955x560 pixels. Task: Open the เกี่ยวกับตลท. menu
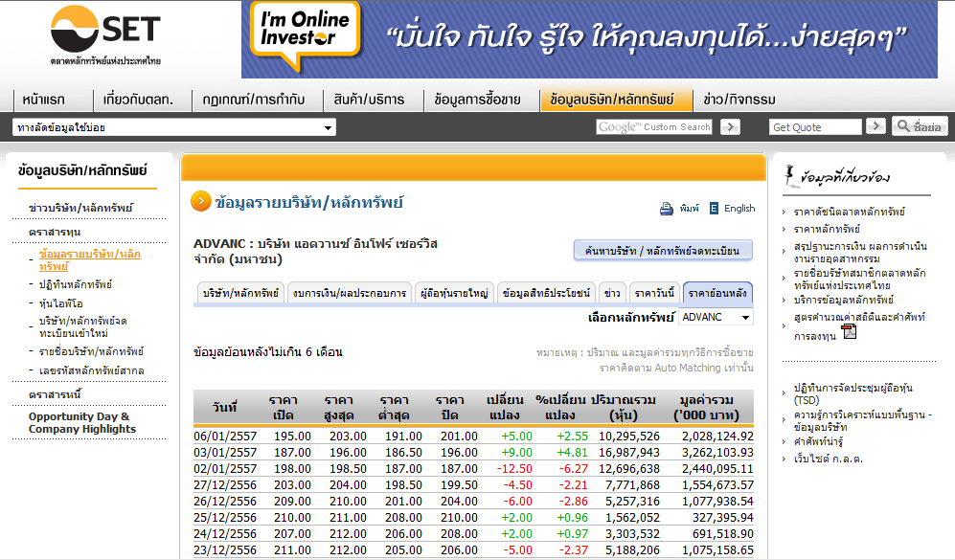pos(138,100)
